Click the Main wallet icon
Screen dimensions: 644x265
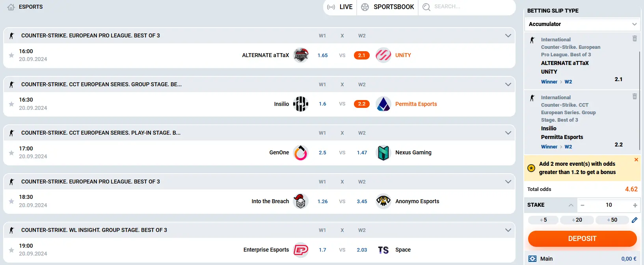pos(532,259)
